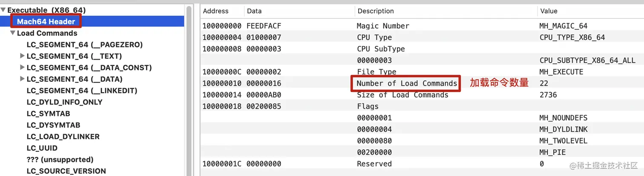The height and width of the screenshot is (176, 644).
Task: Expand LC_SEGMENT_64 (__DATA_CONST) disclosure triangle
Action: [22, 67]
